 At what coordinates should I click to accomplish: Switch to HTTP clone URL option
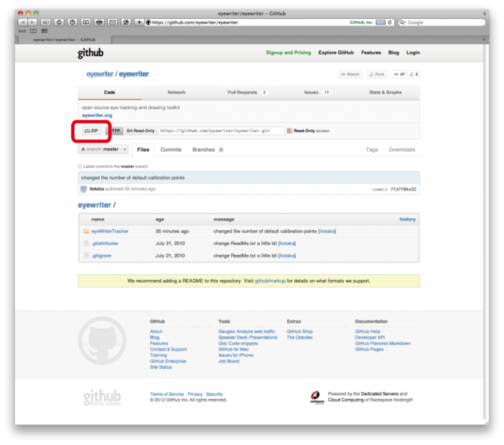(115, 131)
